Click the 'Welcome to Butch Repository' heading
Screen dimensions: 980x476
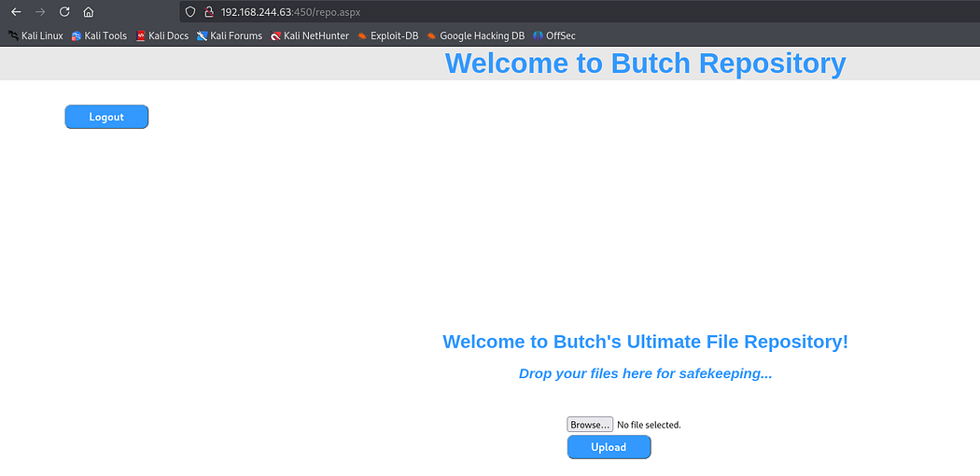646,63
